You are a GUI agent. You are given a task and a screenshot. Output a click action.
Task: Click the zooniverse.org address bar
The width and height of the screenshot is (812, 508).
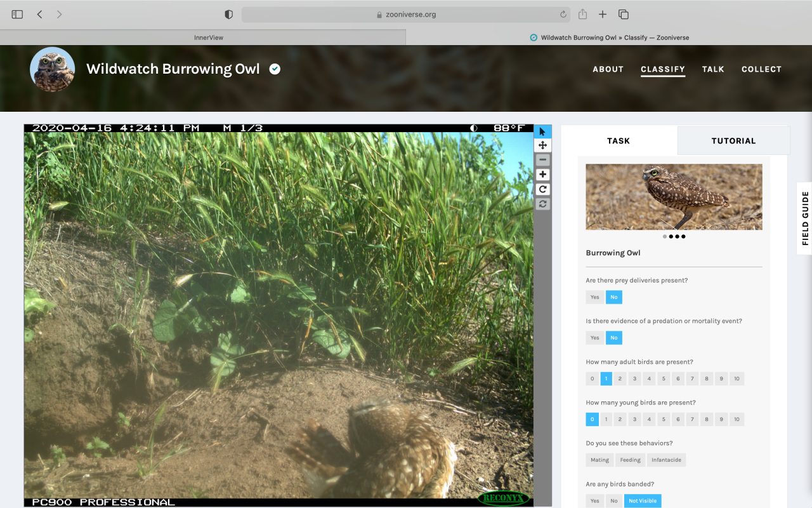(405, 14)
